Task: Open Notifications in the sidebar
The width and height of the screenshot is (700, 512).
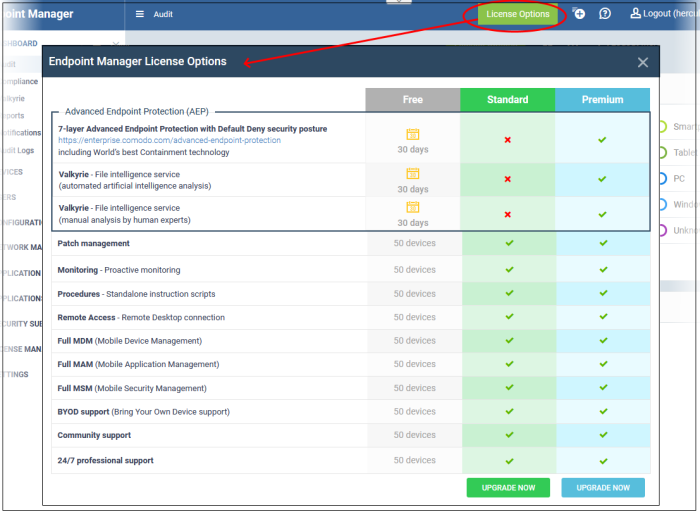Action: click(x=21, y=133)
